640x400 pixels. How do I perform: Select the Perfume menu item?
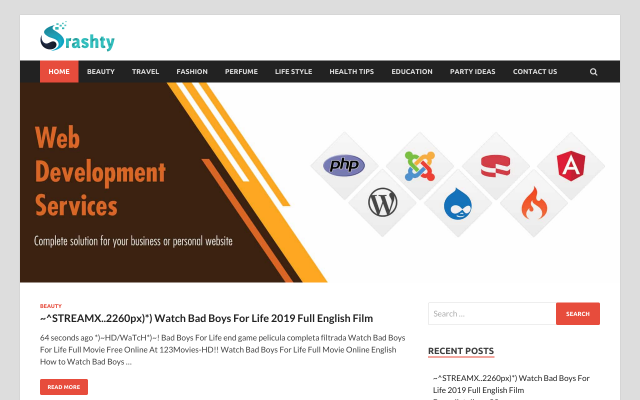(241, 71)
